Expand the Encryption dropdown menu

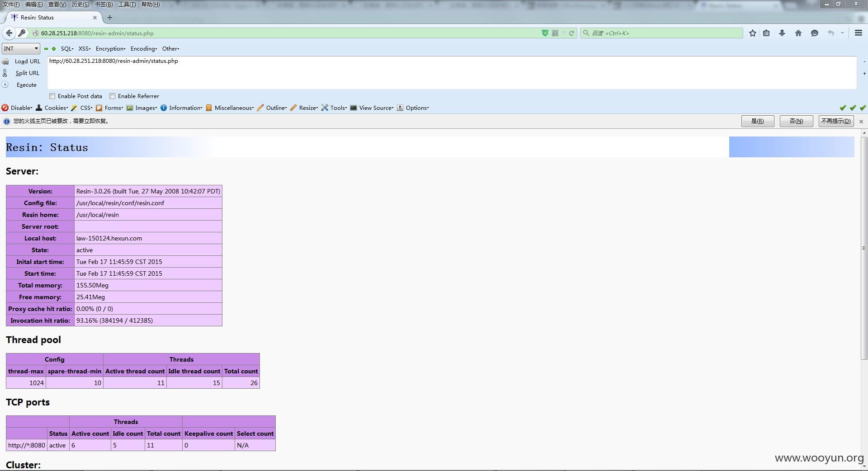111,49
